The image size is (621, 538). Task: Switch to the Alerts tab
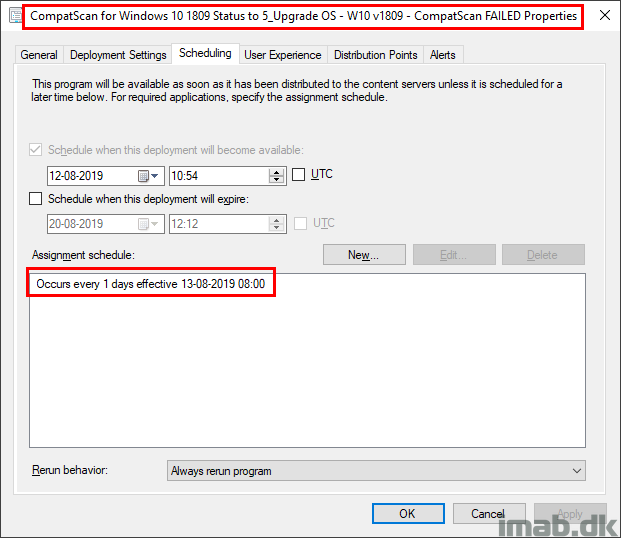[443, 55]
